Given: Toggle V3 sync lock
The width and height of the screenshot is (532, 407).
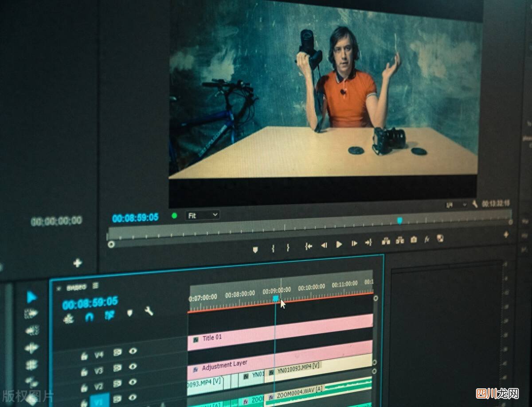Looking at the screenshot, I should point(117,368).
